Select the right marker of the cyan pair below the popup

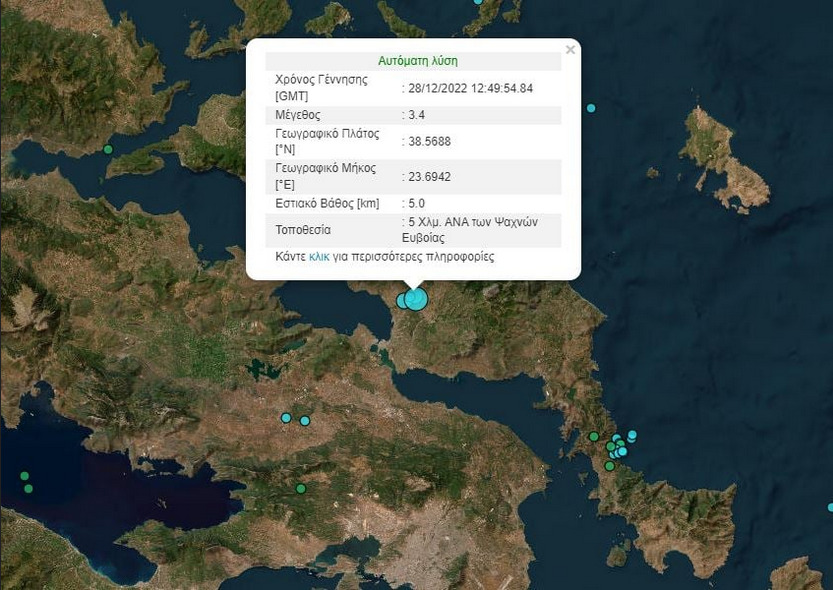[x=305, y=421]
